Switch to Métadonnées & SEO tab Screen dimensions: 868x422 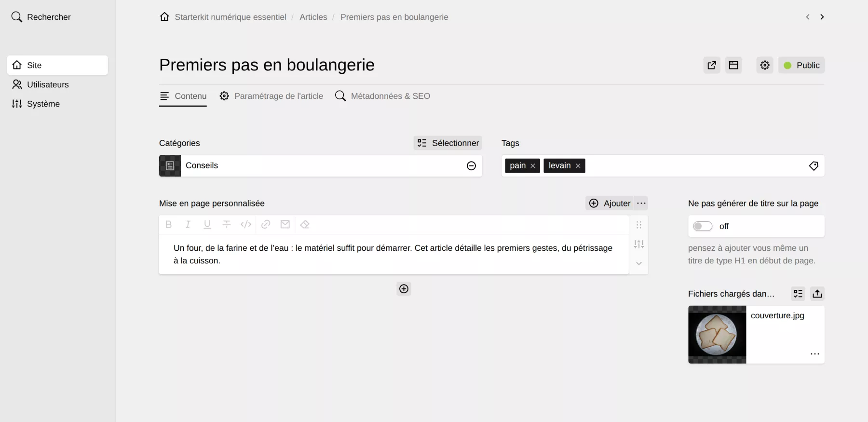pos(382,96)
